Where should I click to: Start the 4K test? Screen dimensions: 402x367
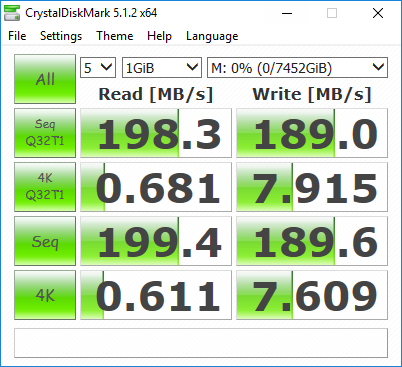(45, 295)
